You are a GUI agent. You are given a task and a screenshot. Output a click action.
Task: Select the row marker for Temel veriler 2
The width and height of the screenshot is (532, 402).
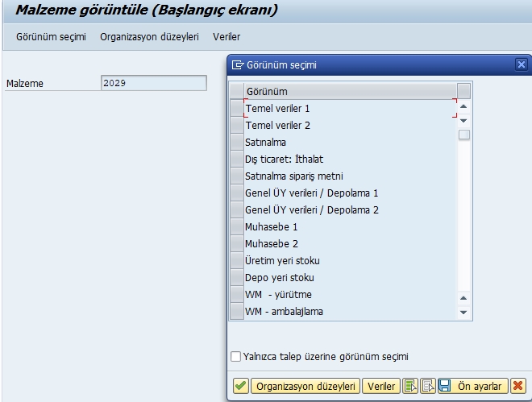[x=237, y=125]
